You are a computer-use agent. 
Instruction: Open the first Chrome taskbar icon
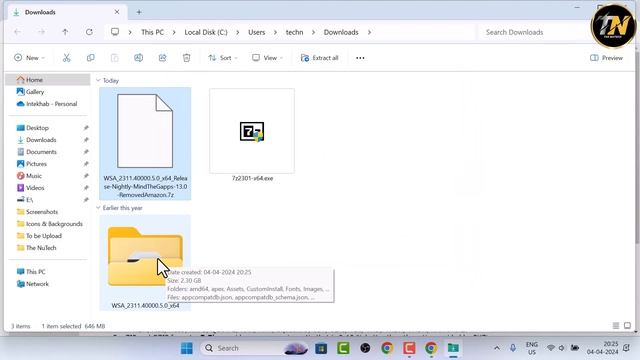tap(387, 348)
